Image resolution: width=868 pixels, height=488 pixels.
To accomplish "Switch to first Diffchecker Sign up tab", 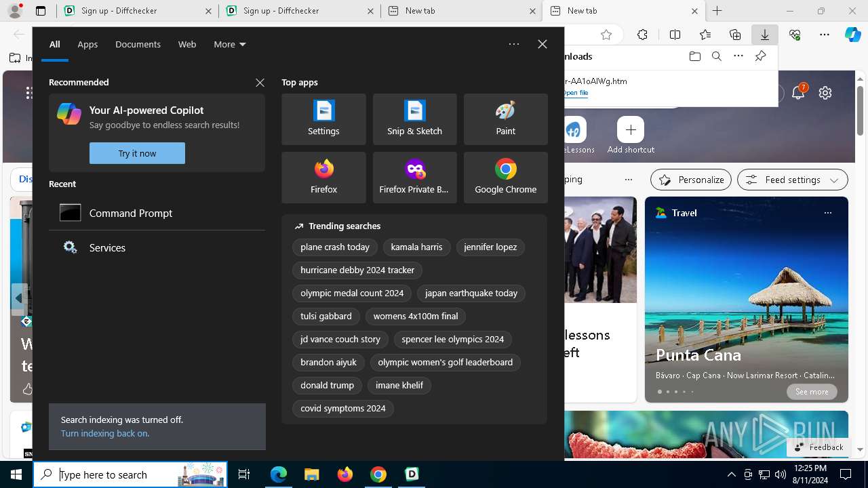I will click(x=136, y=11).
